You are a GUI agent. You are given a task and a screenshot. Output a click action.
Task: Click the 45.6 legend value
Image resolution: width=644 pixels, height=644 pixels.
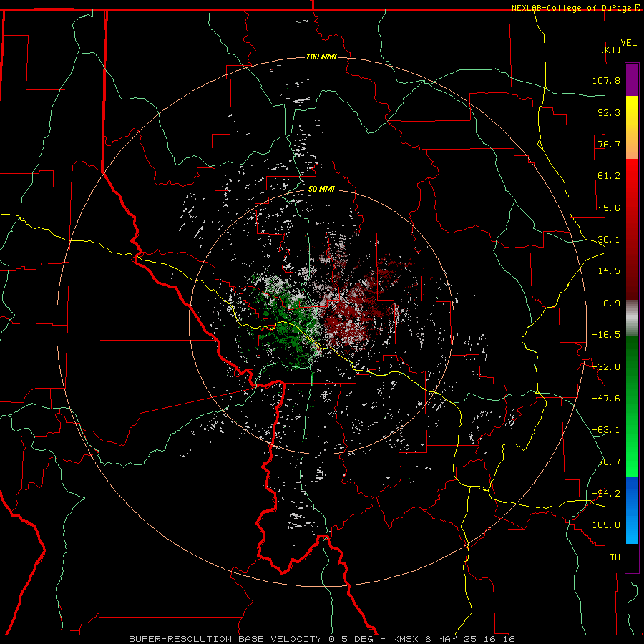pos(609,208)
